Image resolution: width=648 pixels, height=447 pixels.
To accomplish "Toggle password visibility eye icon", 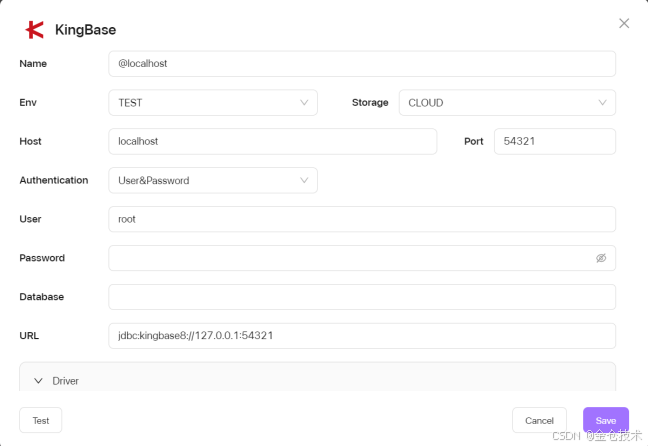I will [601, 258].
